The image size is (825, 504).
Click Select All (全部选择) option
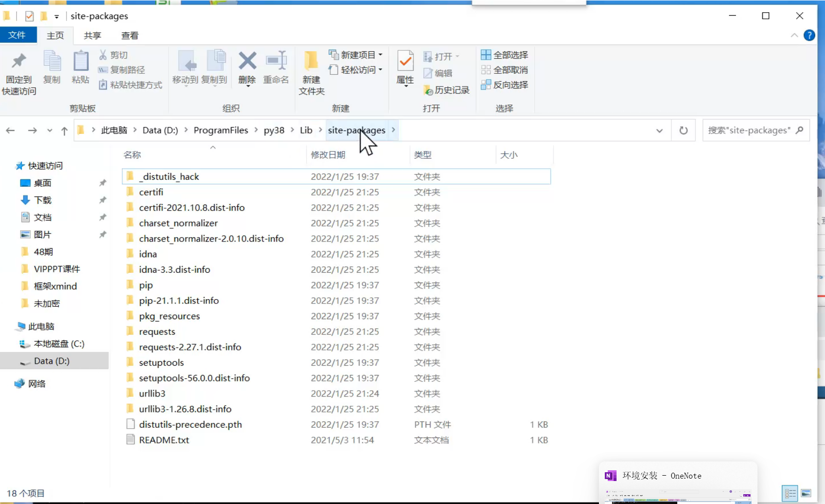[x=505, y=55]
